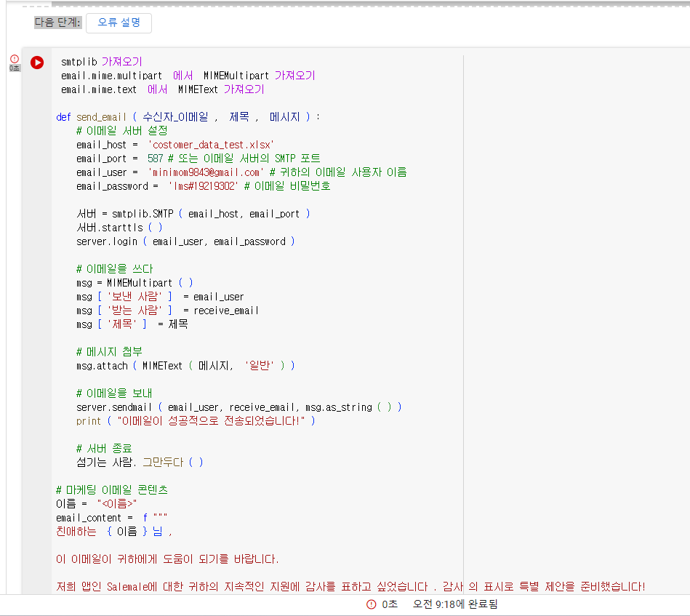The height and width of the screenshot is (616, 690).
Task: Click the 'msg = MIMEMultipart ( )' line
Action: pos(135,283)
